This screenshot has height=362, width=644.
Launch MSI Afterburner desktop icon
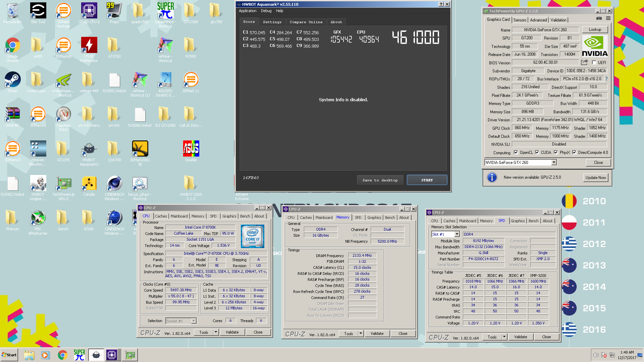[x=38, y=222]
